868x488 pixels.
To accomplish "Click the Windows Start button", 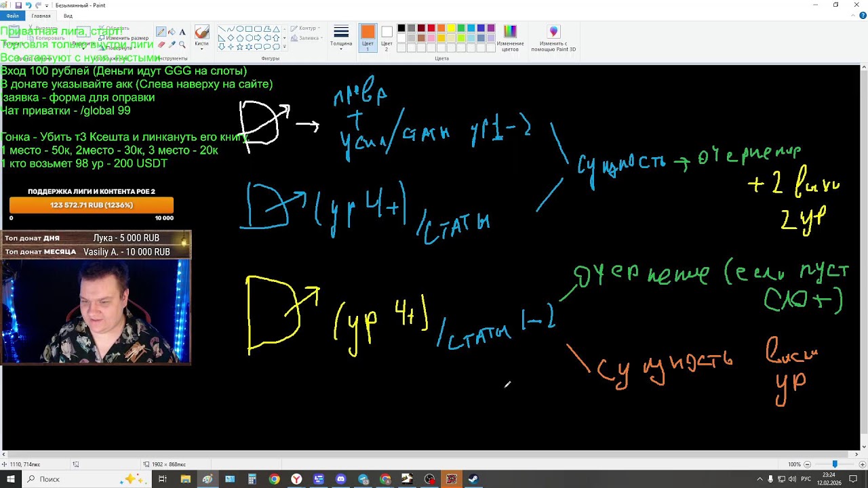I will [11, 479].
